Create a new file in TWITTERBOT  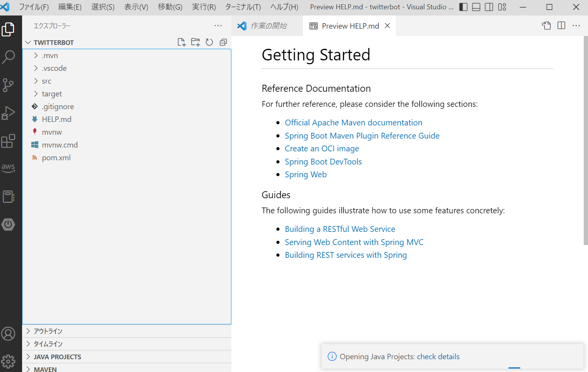181,42
